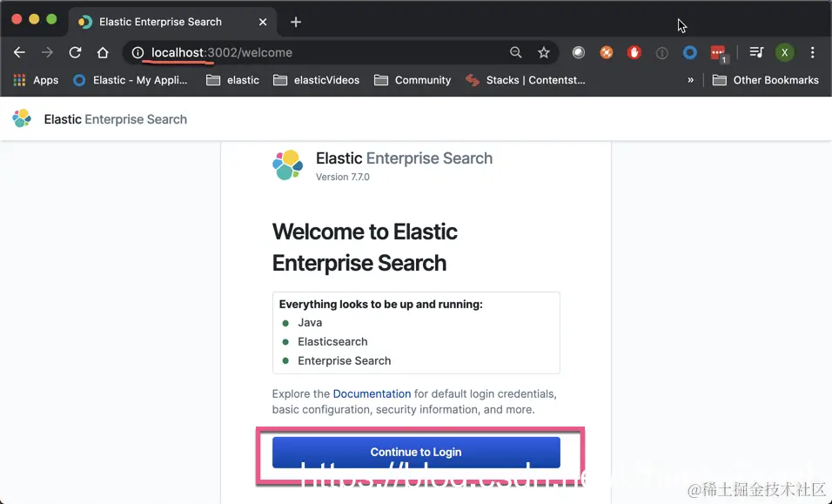This screenshot has height=504, width=832.
Task: Select the Elastic Enterprise Search tab
Action: click(172, 22)
